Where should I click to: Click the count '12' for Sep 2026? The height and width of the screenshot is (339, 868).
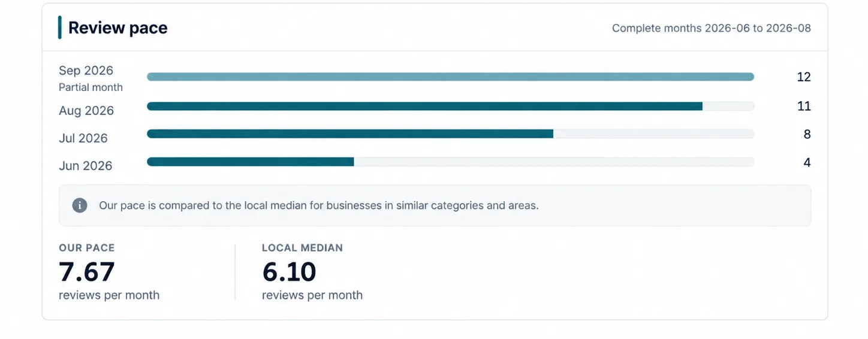804,77
